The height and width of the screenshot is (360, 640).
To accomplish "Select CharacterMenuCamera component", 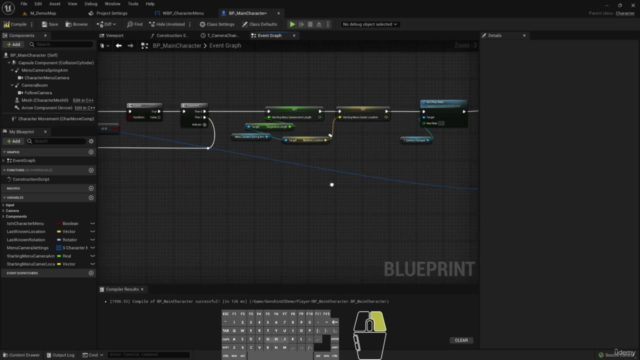I will point(47,78).
